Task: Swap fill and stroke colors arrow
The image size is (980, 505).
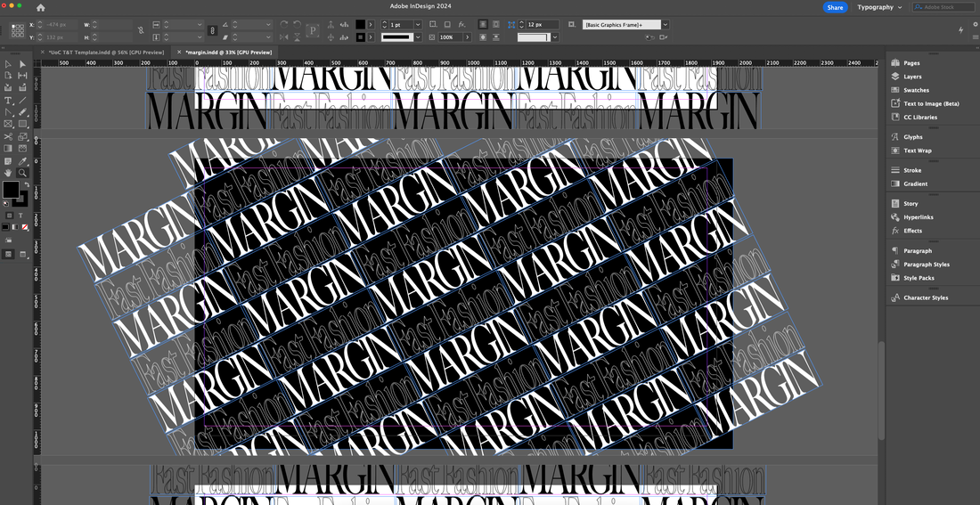Action: click(x=27, y=183)
